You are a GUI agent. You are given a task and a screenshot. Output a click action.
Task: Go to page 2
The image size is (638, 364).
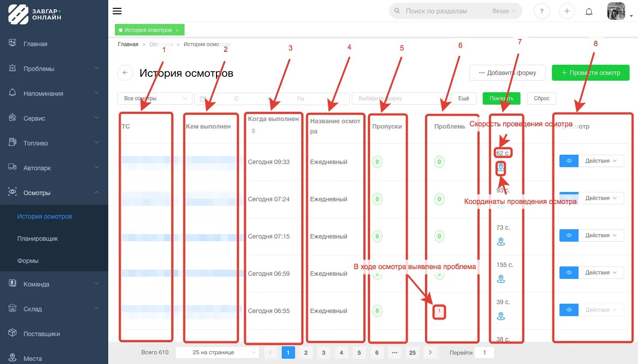306,353
